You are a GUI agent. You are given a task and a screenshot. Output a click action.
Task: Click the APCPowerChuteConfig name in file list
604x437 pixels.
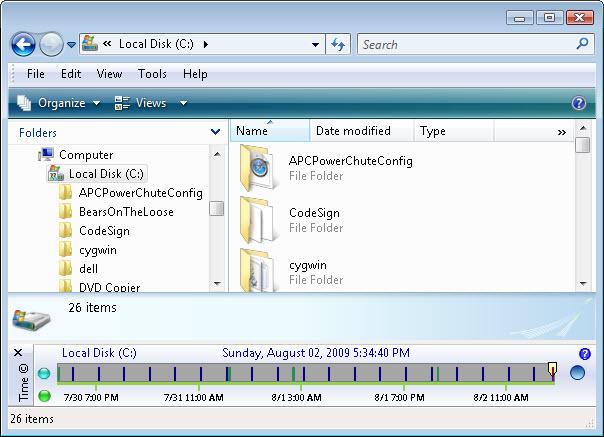pos(351,161)
